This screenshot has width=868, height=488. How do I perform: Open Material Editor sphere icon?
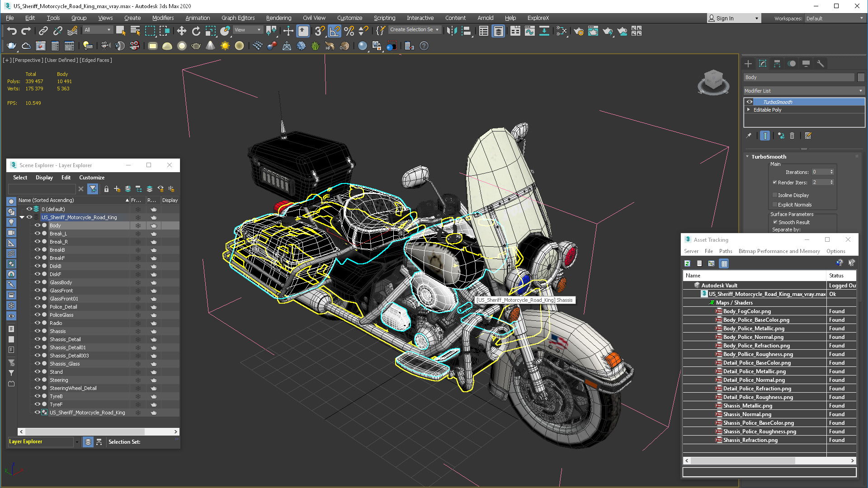click(363, 46)
